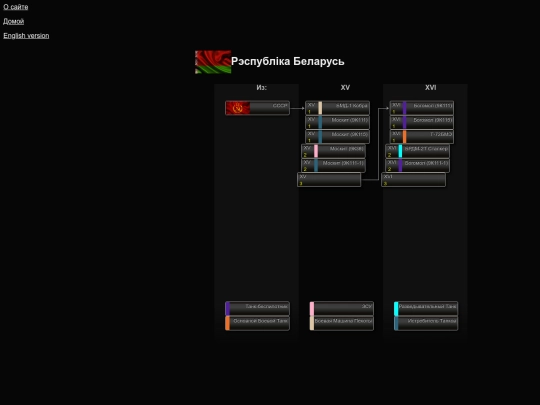
Task: Click the blue 'Истребитель Танков' legend entry
Action: pos(426,323)
